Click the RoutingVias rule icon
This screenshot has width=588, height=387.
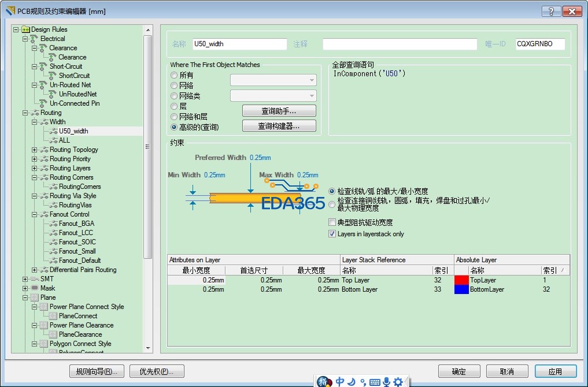[x=53, y=205]
